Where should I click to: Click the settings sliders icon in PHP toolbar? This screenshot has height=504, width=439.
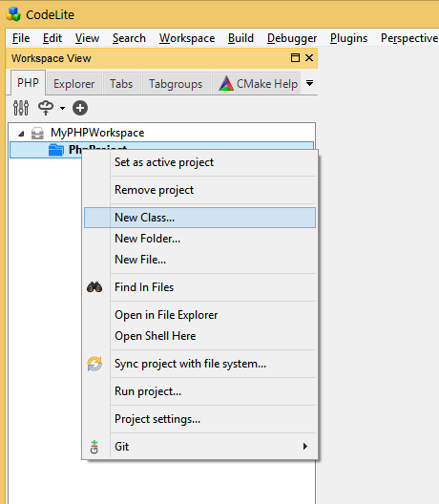point(21,108)
